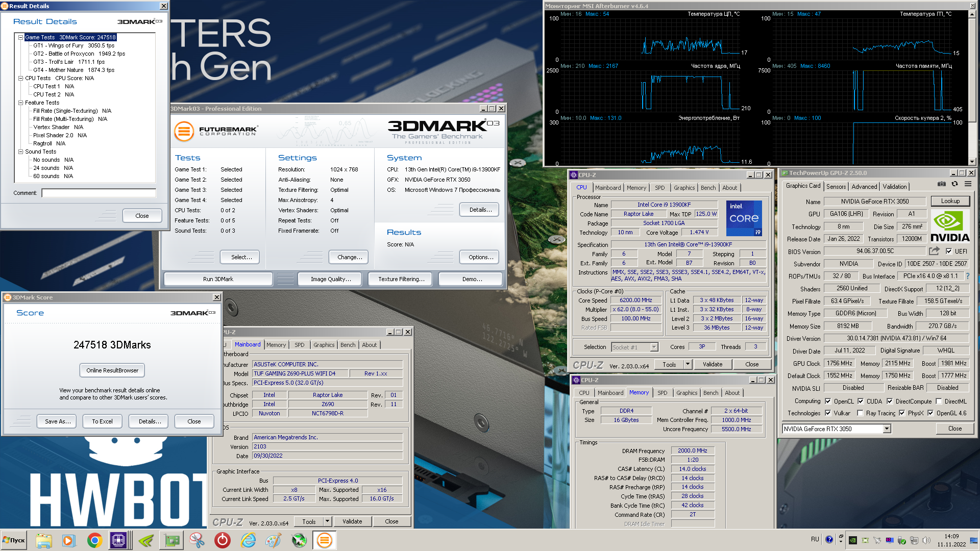Take a GPU-Z screenshot with the camera icon

[941, 184]
